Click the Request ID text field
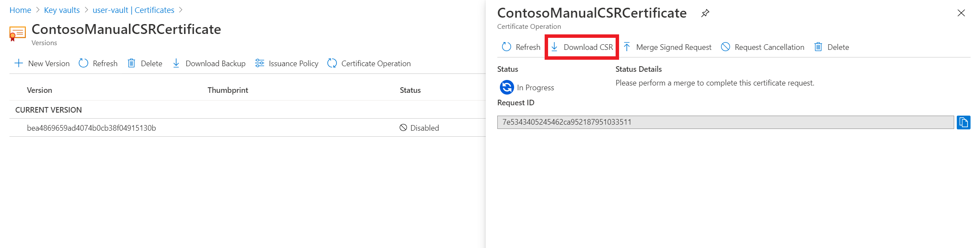The height and width of the screenshot is (248, 980). tap(725, 122)
